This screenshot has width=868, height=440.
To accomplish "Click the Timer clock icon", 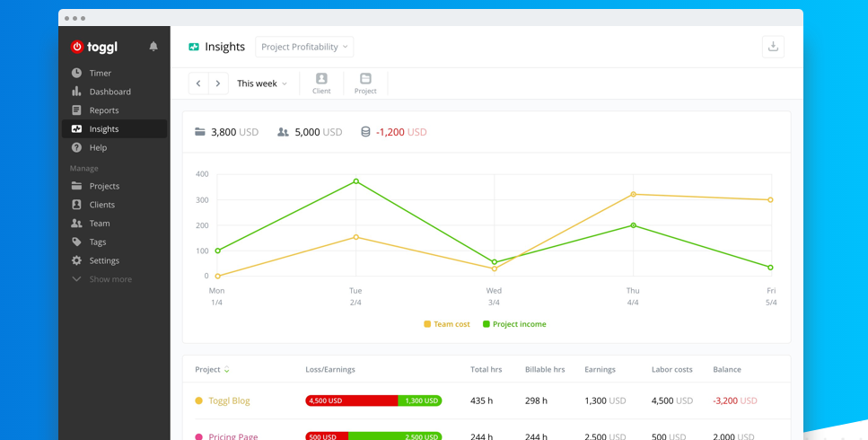I will (x=76, y=73).
